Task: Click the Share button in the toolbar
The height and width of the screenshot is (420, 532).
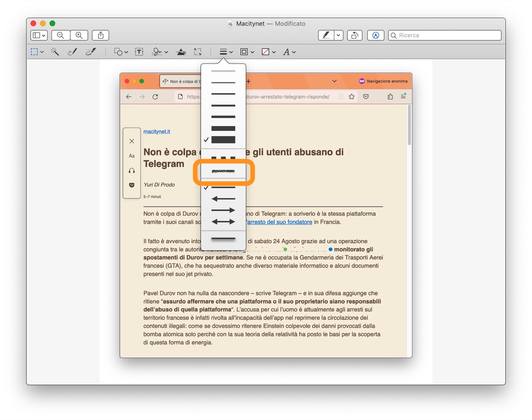Action: point(100,35)
